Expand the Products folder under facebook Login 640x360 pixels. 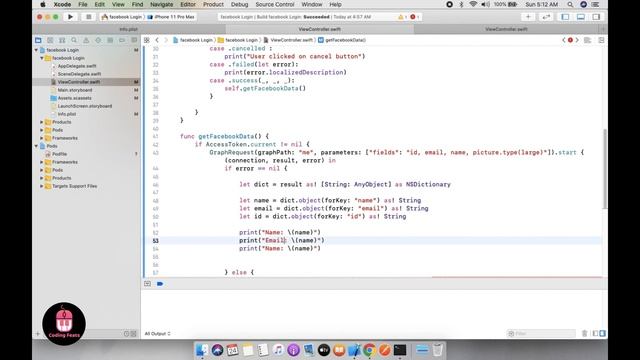tap(42, 122)
